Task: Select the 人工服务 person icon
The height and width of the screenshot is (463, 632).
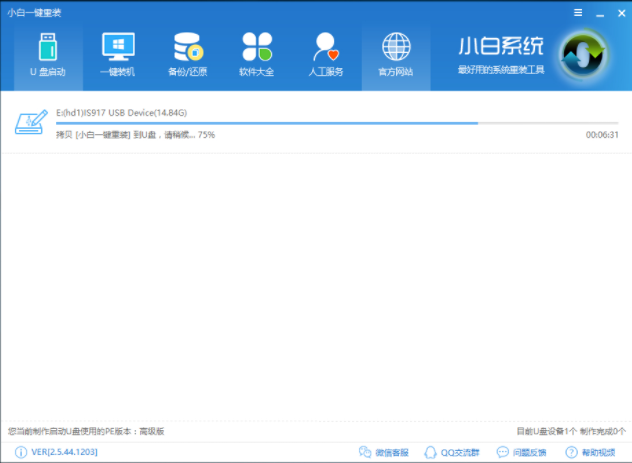Action: tap(326, 48)
